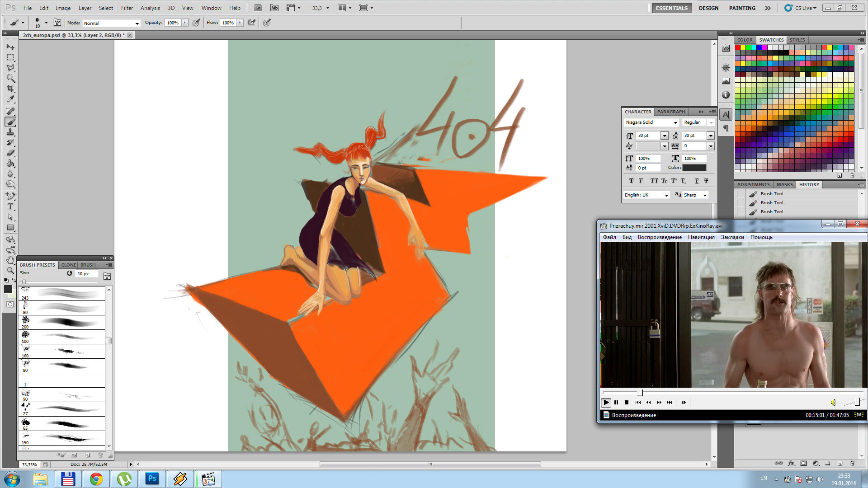Close the 2ch_europa.psd document tab
This screenshot has width=868, height=488.
[130, 35]
